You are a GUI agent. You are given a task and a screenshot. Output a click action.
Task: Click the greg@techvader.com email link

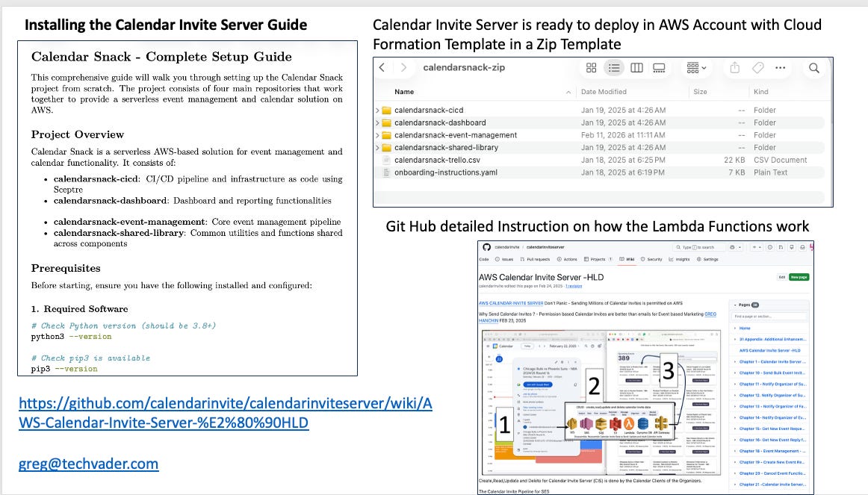click(89, 464)
